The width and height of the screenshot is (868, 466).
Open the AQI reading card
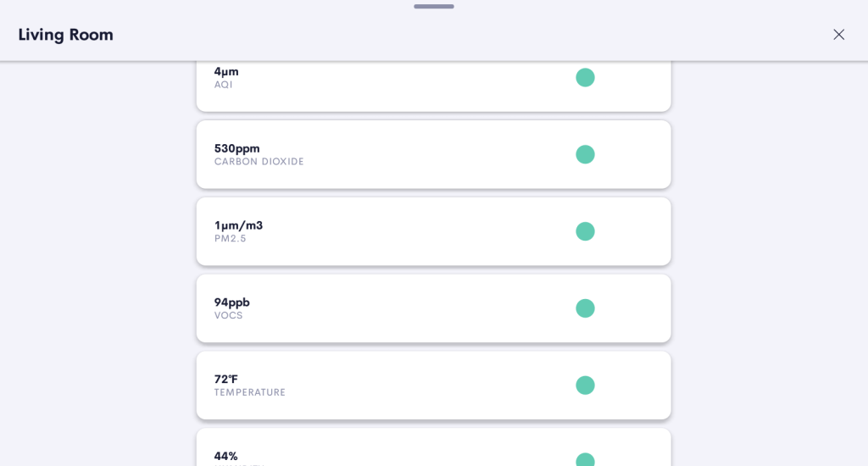point(407,85)
